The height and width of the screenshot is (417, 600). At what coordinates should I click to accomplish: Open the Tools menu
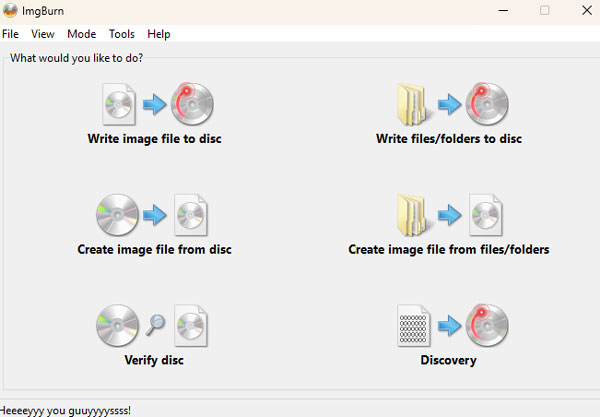click(x=122, y=34)
